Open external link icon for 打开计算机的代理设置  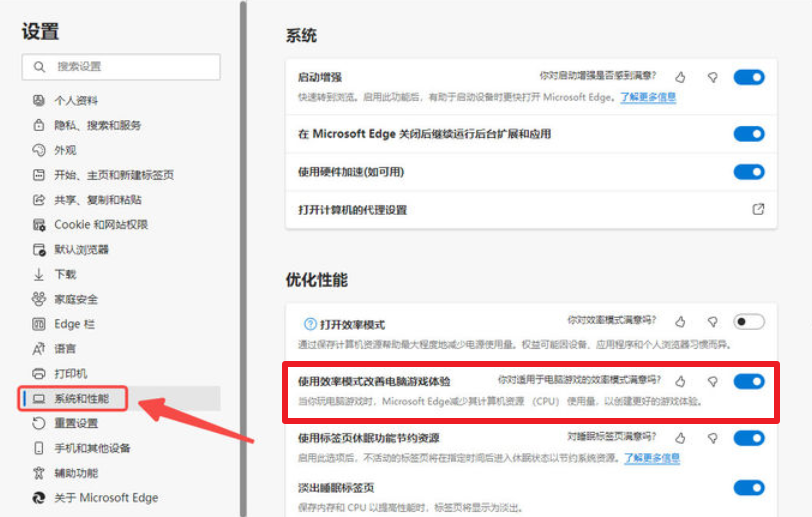(758, 209)
